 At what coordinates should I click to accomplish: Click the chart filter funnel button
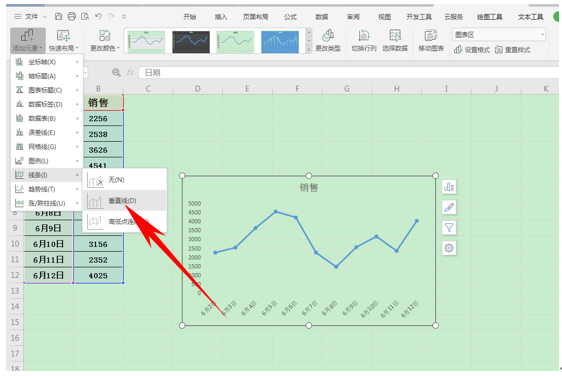(x=449, y=228)
